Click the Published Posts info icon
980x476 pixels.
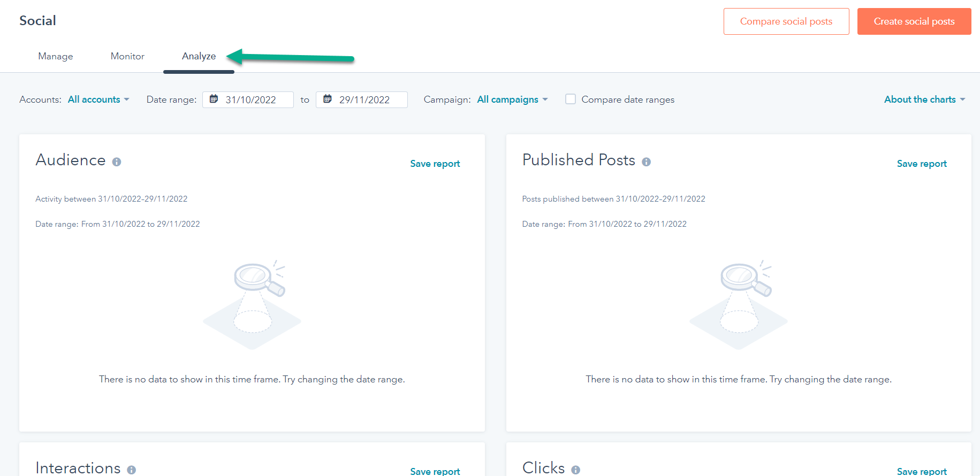click(x=647, y=162)
